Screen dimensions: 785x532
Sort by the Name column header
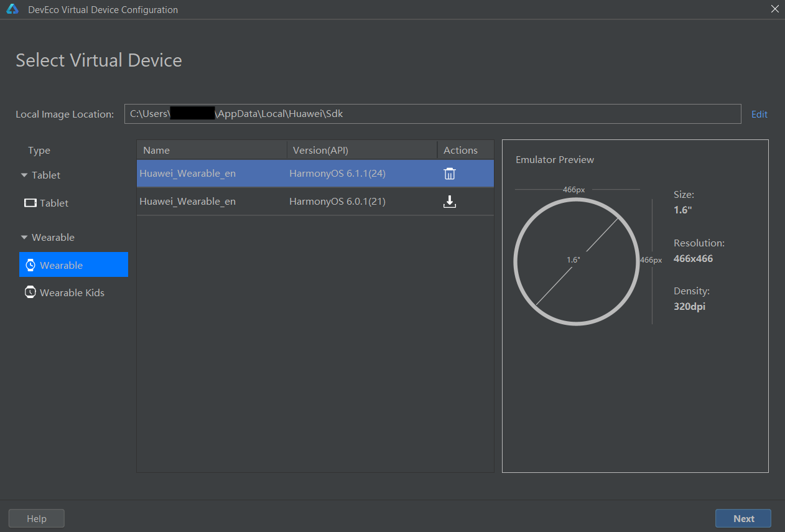211,150
